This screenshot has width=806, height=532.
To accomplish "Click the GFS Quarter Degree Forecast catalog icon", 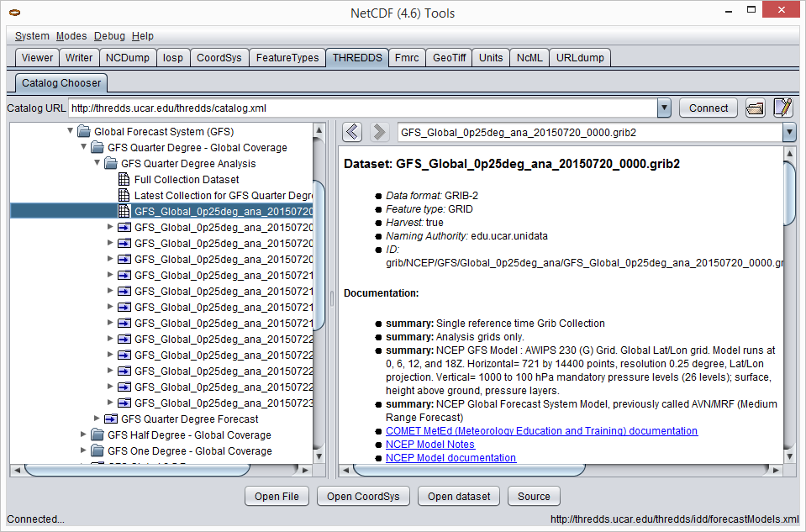I will click(x=111, y=419).
